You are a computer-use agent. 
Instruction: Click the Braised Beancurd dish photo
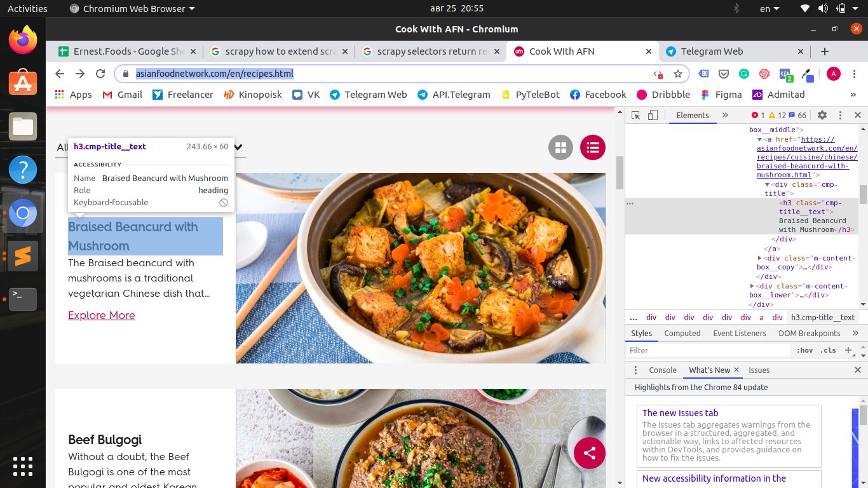[420, 268]
